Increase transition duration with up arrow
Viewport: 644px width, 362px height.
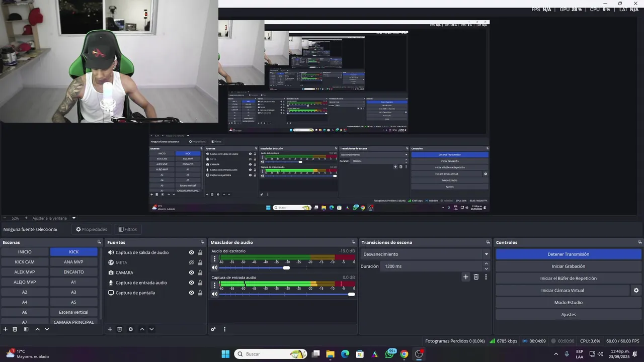coord(486,264)
